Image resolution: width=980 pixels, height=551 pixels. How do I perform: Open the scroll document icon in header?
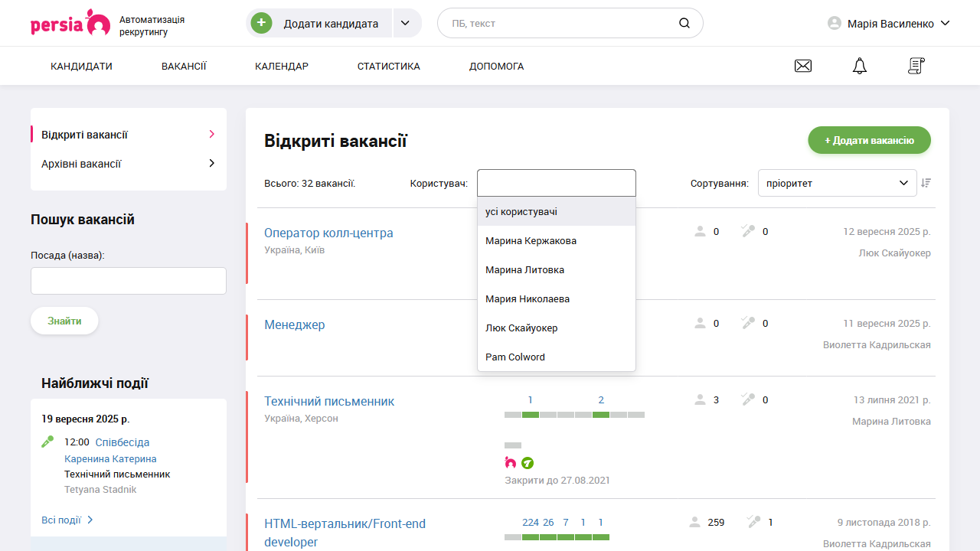point(916,67)
